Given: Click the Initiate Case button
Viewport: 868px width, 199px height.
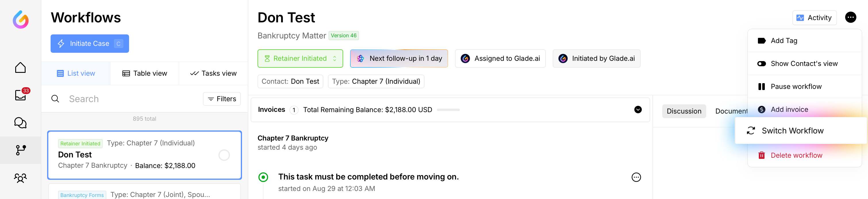Looking at the screenshot, I should pyautogui.click(x=90, y=44).
